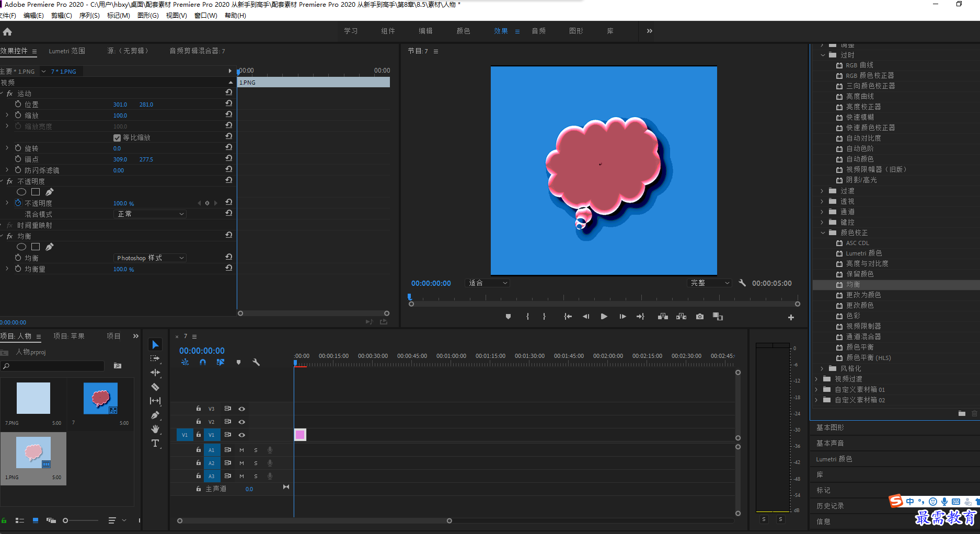980x534 pixels.
Task: Collapse the Color Correction folder
Action: (823, 233)
